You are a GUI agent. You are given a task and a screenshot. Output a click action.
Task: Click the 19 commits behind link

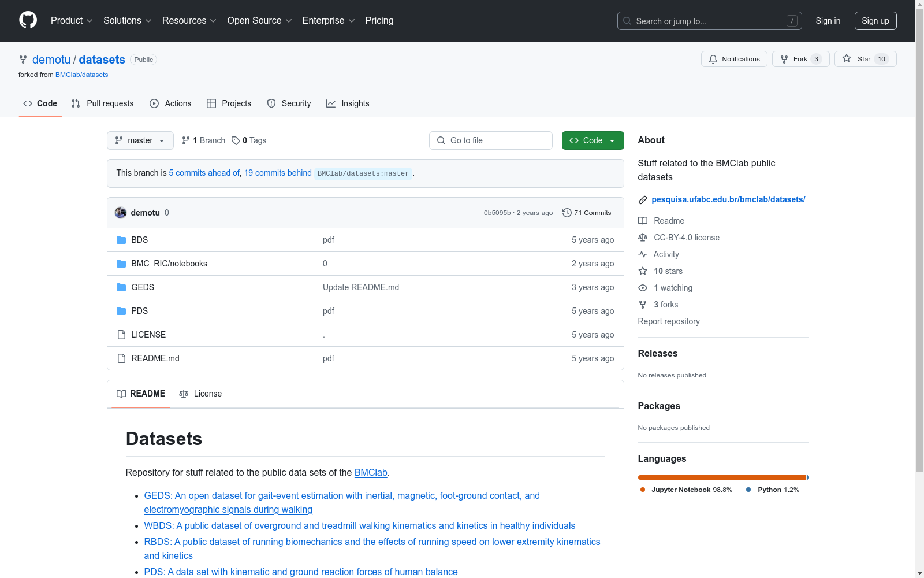[x=278, y=173]
